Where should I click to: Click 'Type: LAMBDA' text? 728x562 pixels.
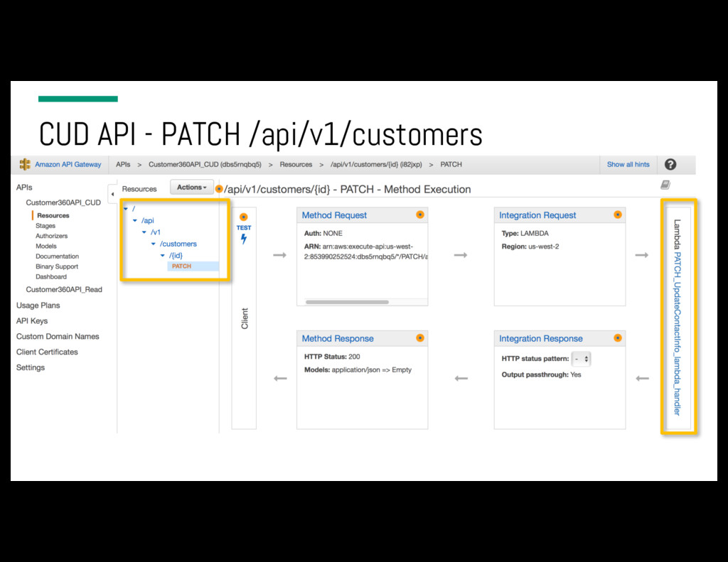pos(525,233)
